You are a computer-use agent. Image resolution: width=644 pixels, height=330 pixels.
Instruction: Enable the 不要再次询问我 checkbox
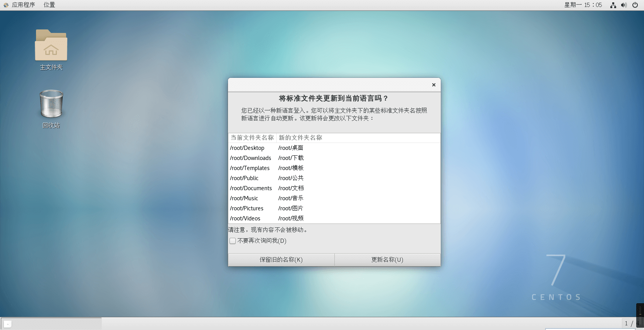coord(233,241)
